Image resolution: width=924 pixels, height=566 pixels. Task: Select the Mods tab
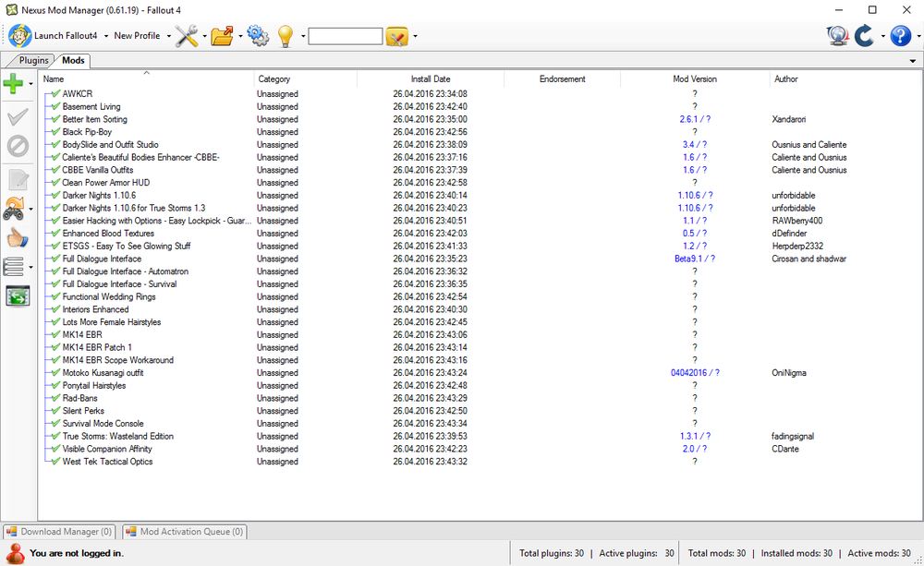pos(73,60)
